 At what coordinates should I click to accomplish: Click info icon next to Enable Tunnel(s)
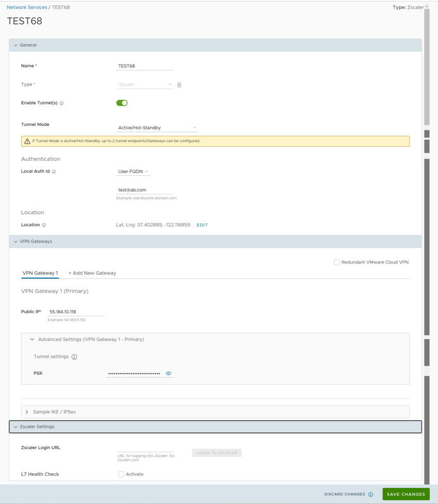(x=62, y=103)
